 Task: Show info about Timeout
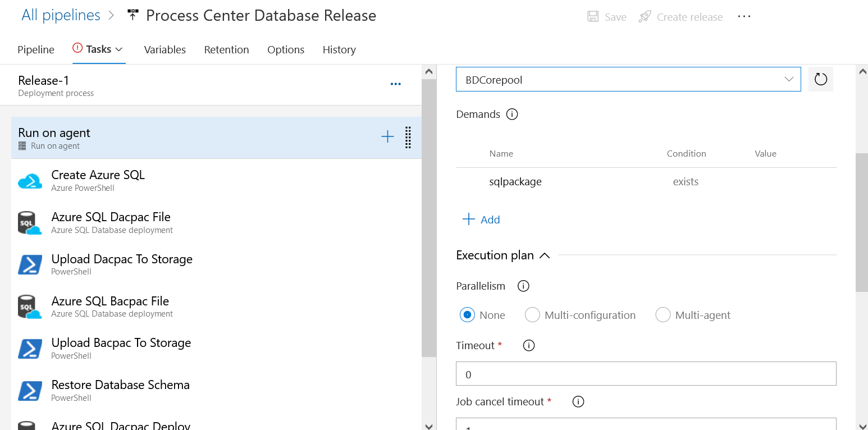pos(528,346)
